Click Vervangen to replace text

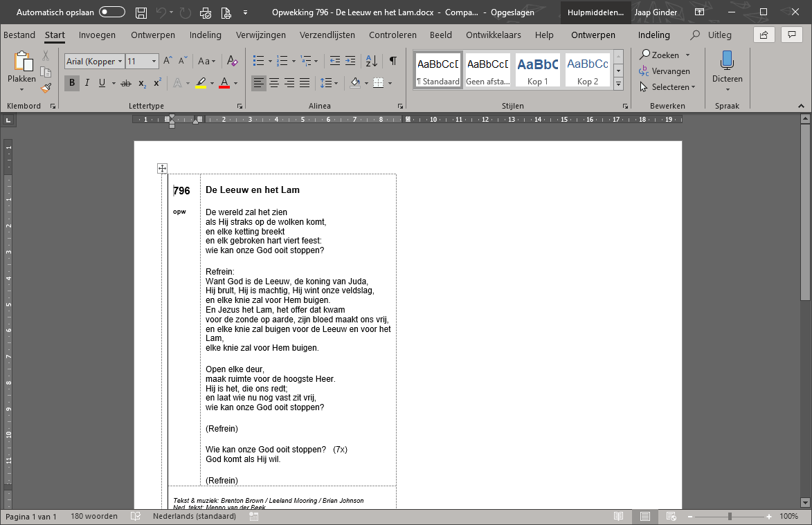[665, 71]
